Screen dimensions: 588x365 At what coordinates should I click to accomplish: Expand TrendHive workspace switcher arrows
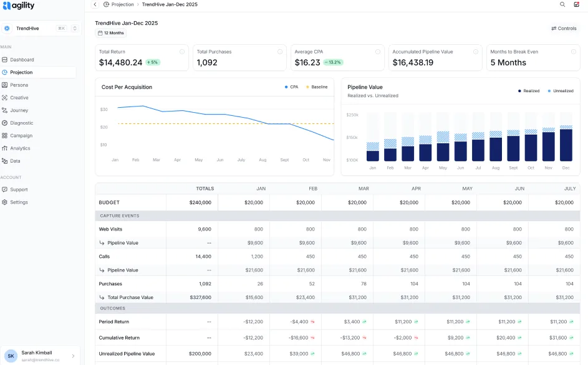75,29
